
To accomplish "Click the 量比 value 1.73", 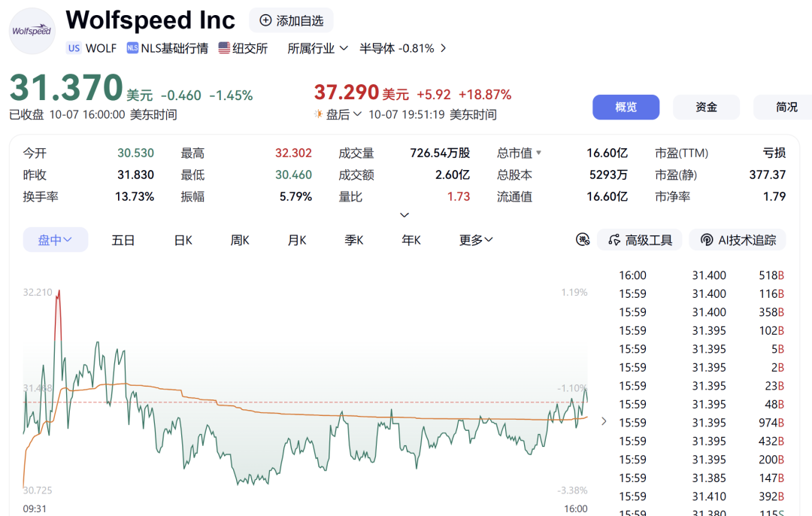I will coord(459,197).
